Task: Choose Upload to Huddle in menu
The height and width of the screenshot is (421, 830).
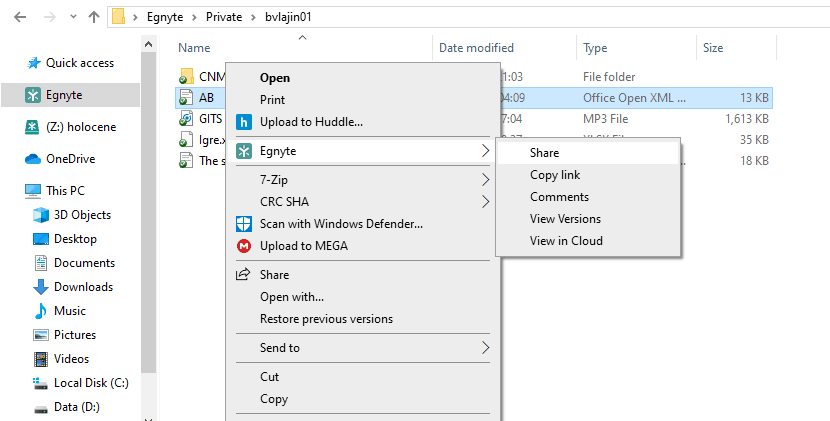Action: (311, 122)
